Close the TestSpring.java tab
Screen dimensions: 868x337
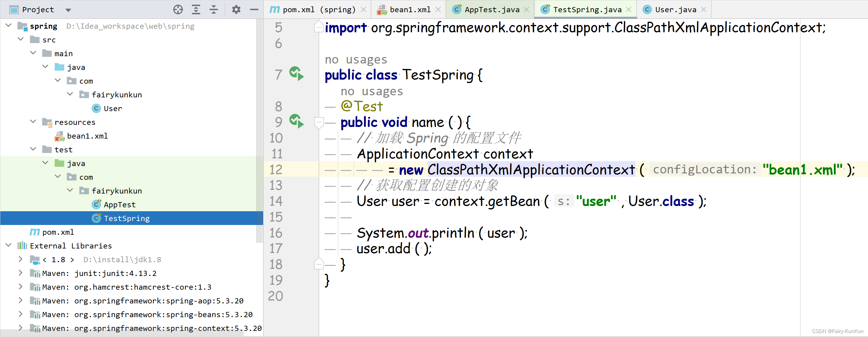629,9
